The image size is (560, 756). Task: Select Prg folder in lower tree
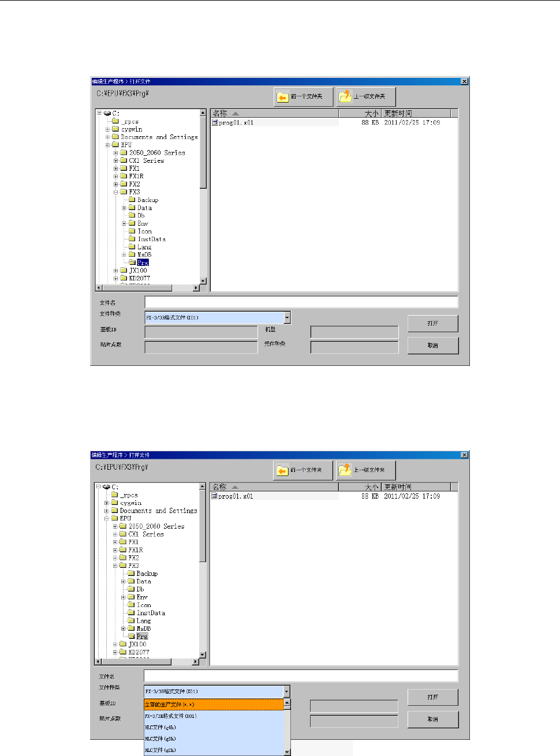[142, 637]
